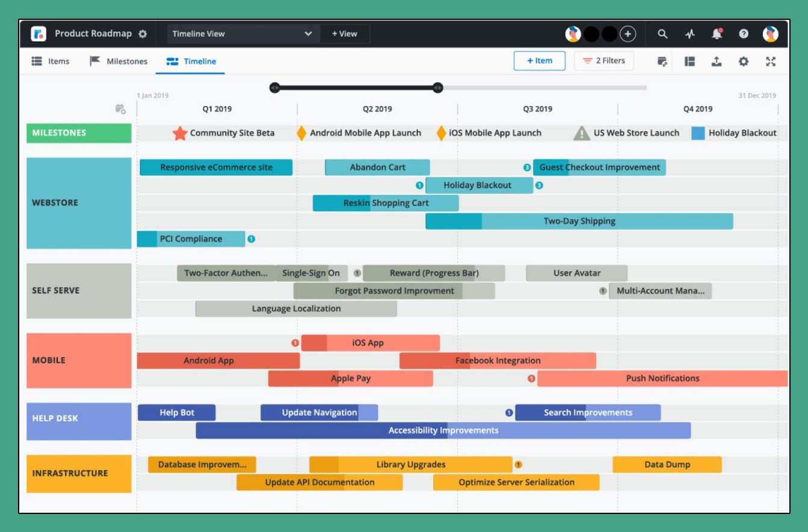Click Android Mobile App Launch diamond milestone

301,133
